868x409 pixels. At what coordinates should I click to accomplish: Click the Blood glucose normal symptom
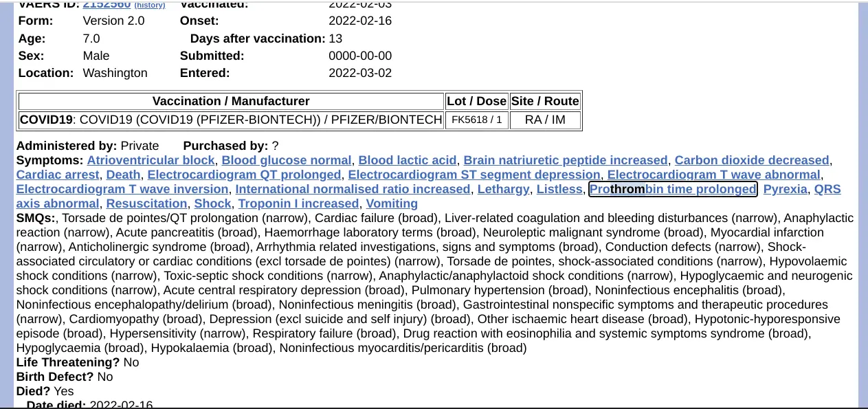click(287, 160)
